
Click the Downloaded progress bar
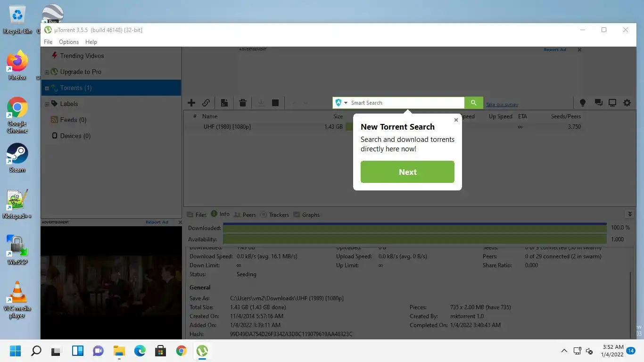click(415, 228)
